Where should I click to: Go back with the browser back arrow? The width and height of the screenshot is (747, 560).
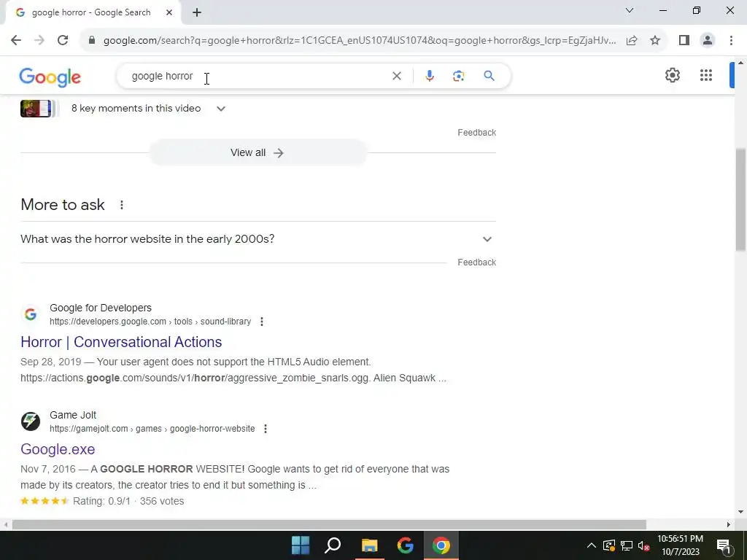16,41
